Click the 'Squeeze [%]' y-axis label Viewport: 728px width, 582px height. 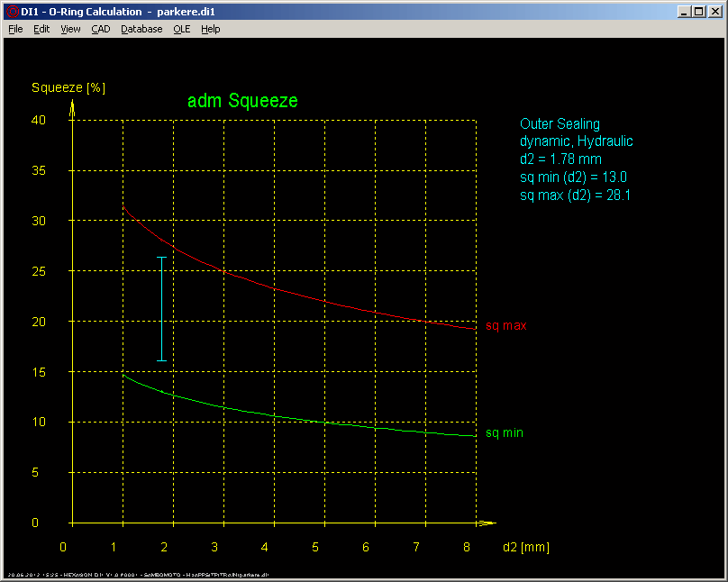(x=68, y=87)
